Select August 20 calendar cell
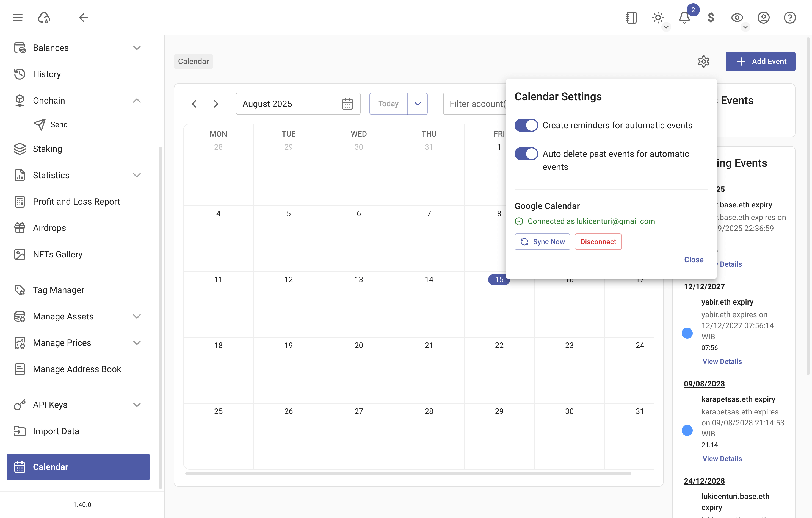The height and width of the screenshot is (518, 812). 358,370
